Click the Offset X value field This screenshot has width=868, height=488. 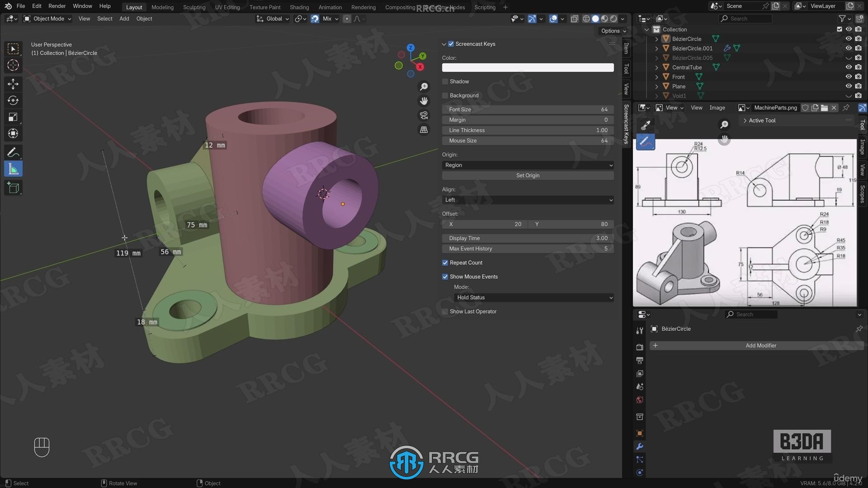[485, 224]
